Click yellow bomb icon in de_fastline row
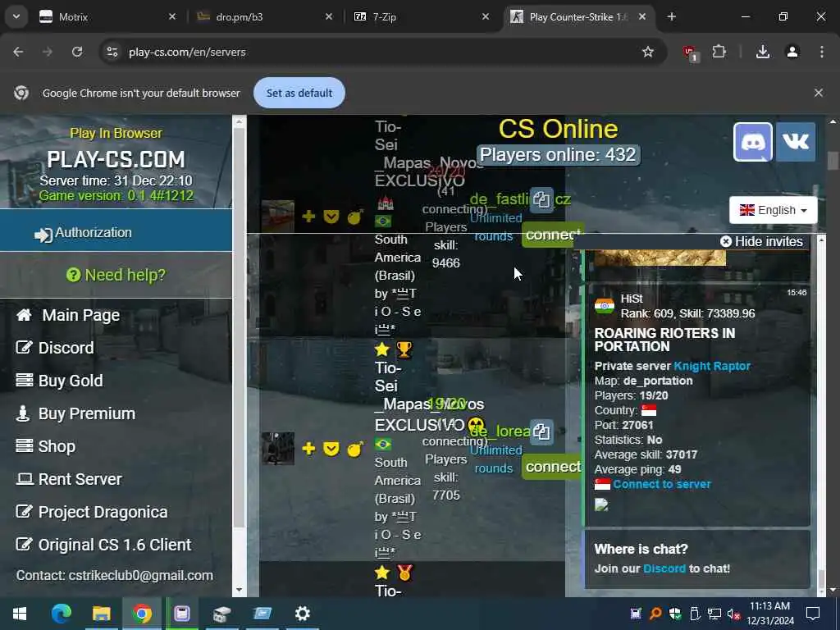Screen dimensions: 840x630 [x=354, y=217]
